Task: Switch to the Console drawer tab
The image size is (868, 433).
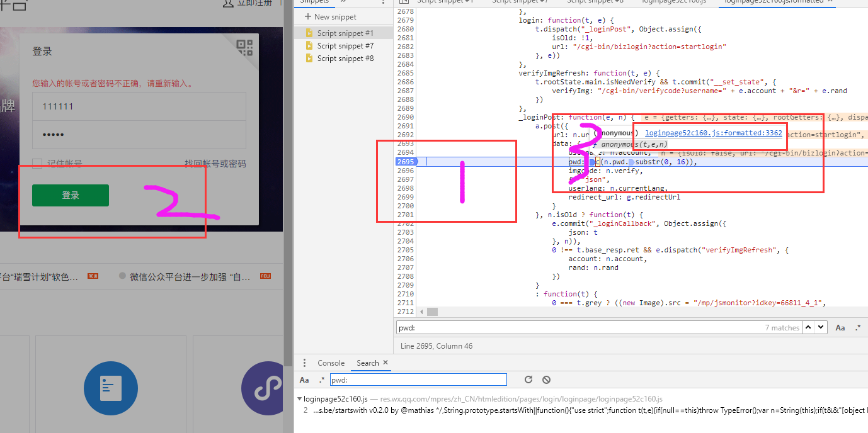Action: tap(331, 363)
